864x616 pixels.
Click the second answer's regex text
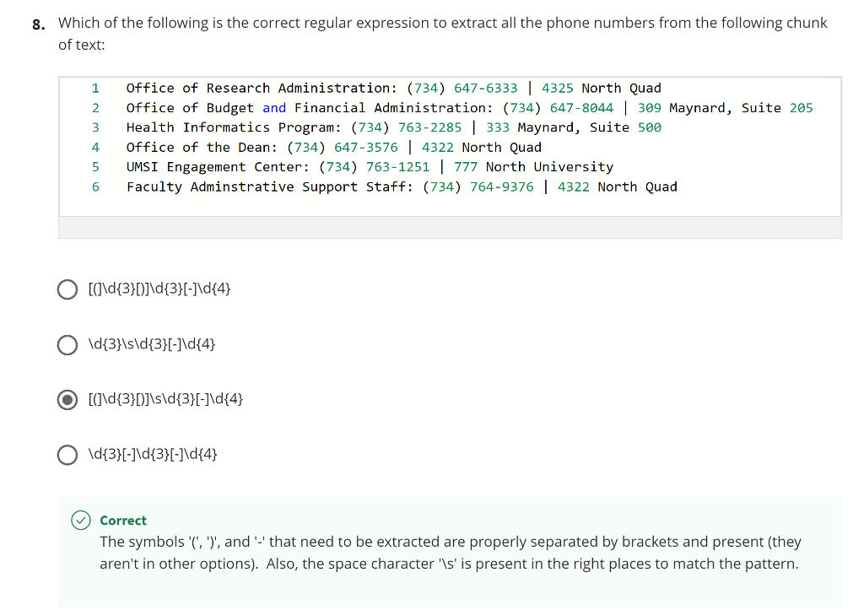(x=152, y=344)
